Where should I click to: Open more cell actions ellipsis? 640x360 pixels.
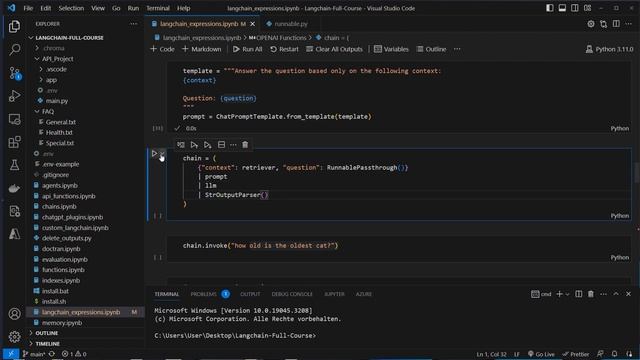(233, 144)
